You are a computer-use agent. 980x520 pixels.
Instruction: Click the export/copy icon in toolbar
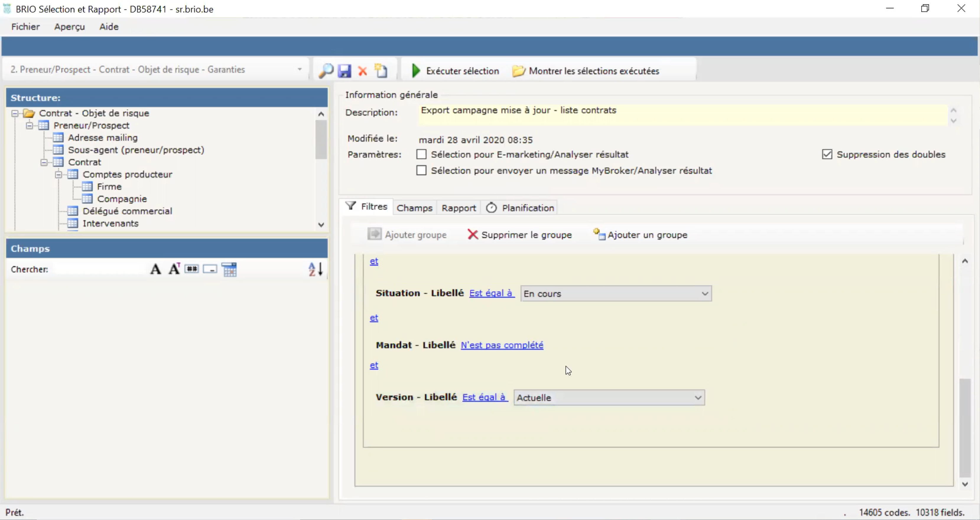[x=381, y=71]
